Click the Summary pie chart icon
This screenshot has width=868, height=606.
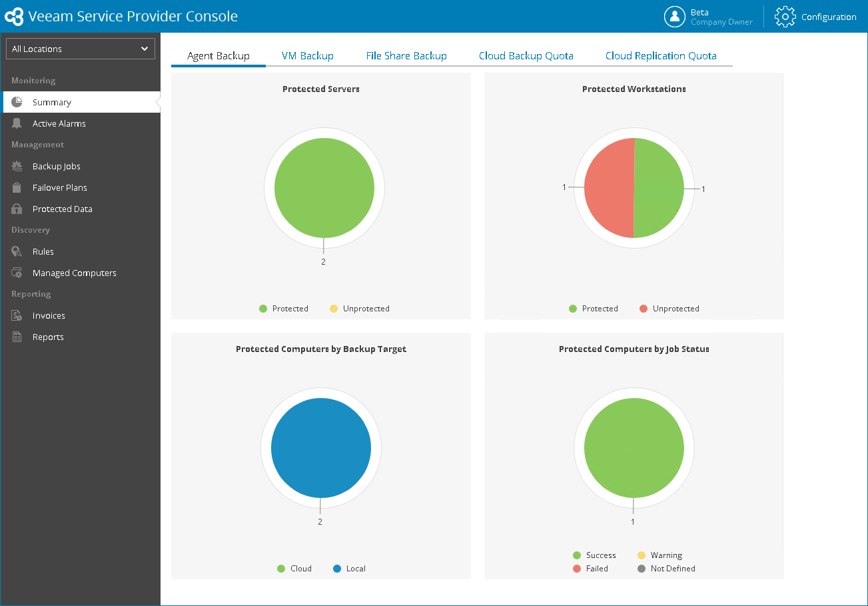click(17, 102)
